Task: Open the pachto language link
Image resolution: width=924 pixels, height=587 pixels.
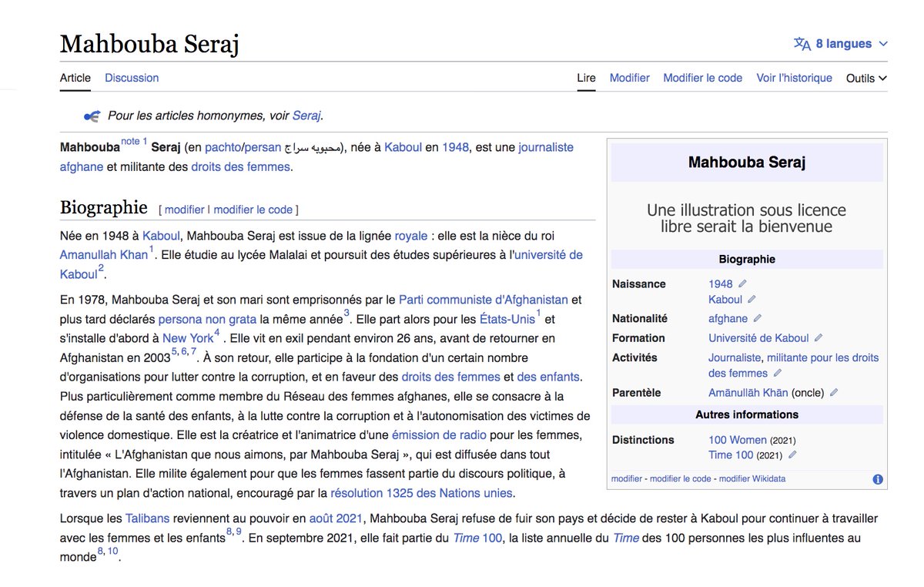Action: click(x=223, y=147)
